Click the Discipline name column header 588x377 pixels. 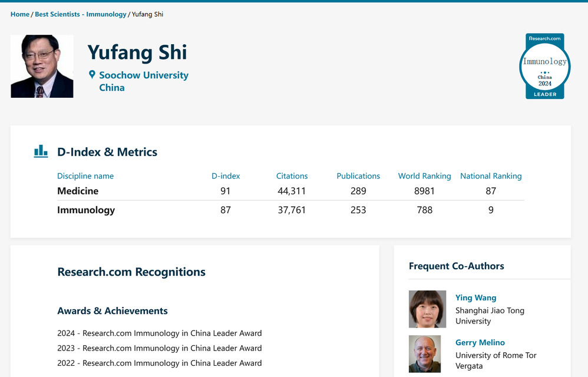click(x=85, y=176)
